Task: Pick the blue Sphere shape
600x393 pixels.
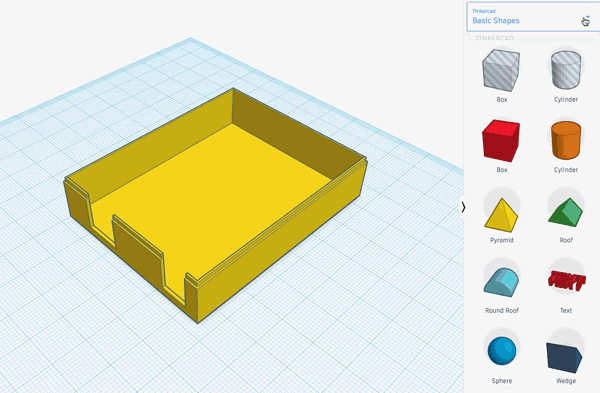Action: [502, 351]
